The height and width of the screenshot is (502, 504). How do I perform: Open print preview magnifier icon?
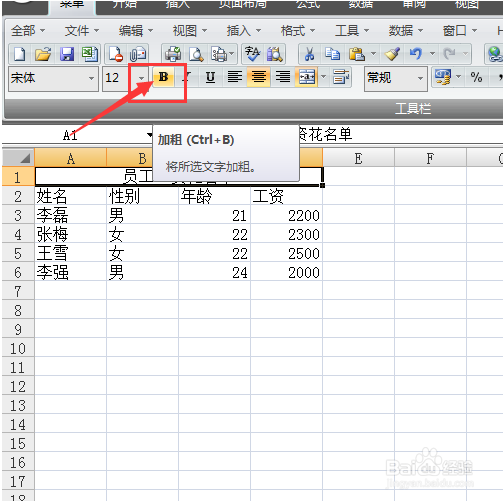point(196,54)
